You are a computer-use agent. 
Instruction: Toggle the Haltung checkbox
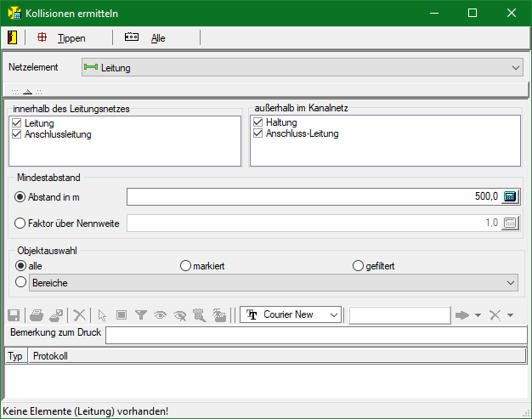click(258, 123)
